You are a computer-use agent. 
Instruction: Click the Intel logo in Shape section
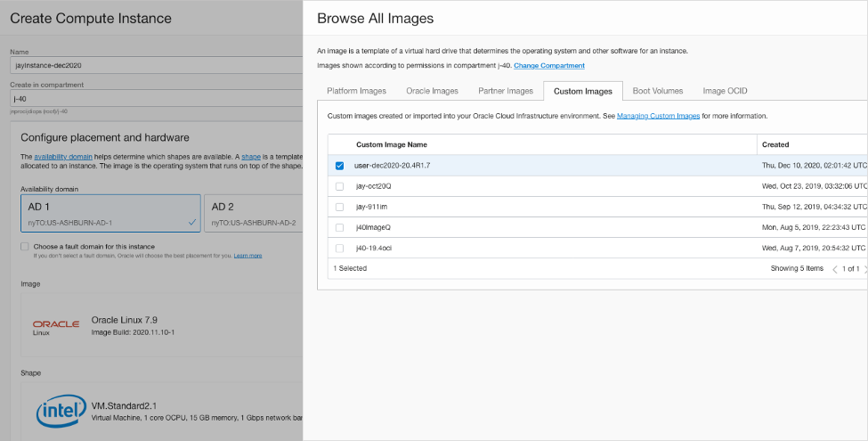(61, 413)
